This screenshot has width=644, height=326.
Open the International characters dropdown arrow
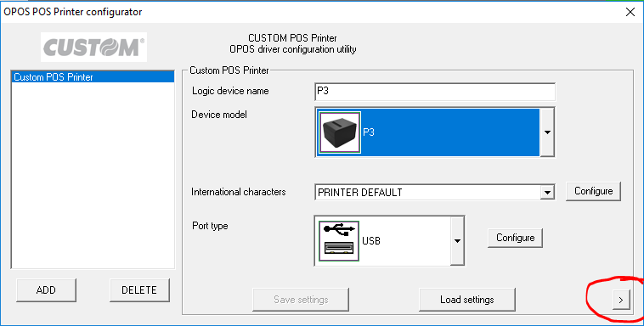546,192
